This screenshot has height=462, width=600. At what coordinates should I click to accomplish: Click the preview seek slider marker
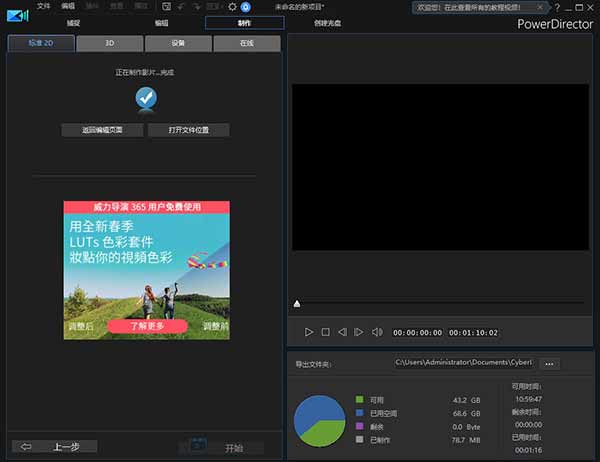[x=297, y=303]
